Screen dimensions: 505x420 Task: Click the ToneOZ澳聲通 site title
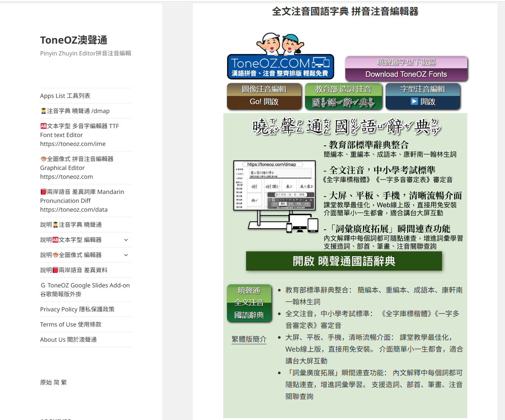pyautogui.click(x=74, y=40)
